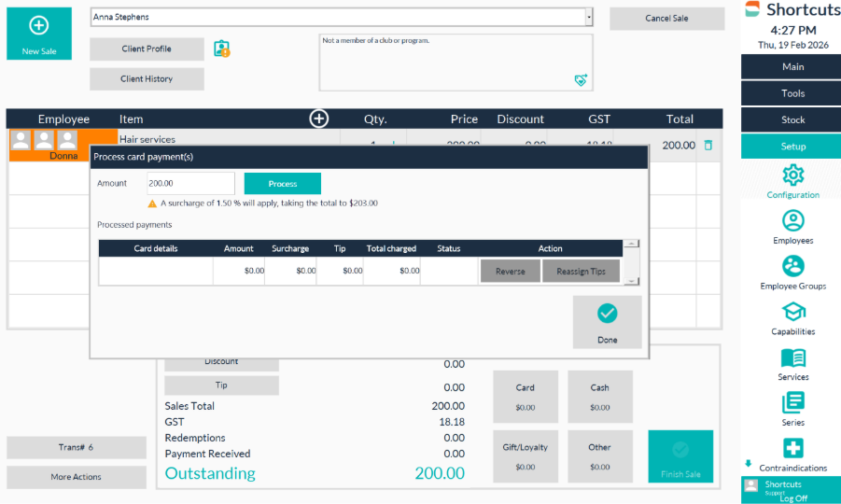Click the Total charged column header
841x504 pixels.
(x=391, y=249)
